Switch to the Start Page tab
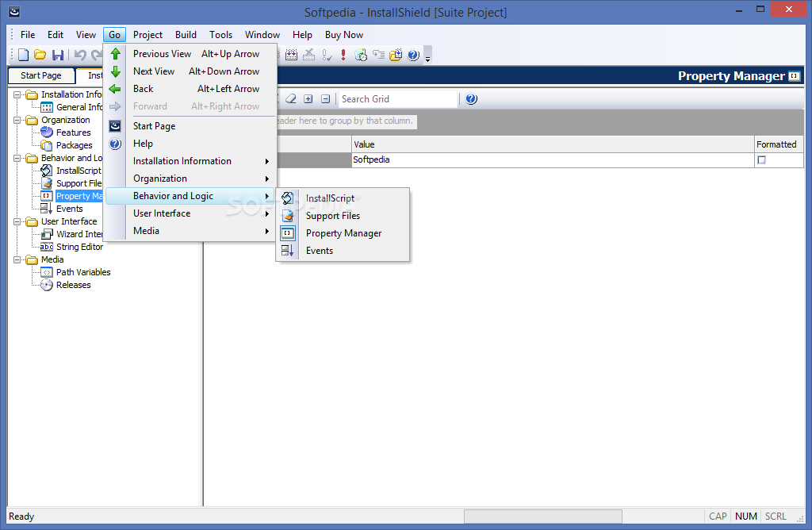This screenshot has width=812, height=530. (41, 75)
